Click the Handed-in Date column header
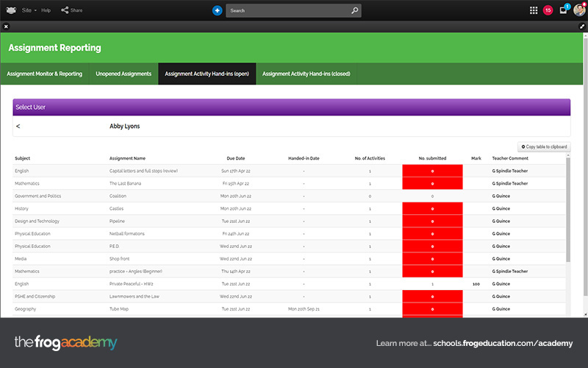The width and height of the screenshot is (588, 368). point(304,158)
